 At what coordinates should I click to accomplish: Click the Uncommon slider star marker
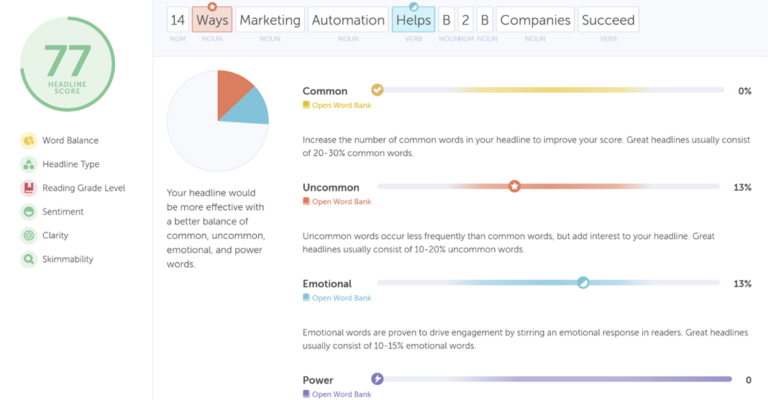514,186
